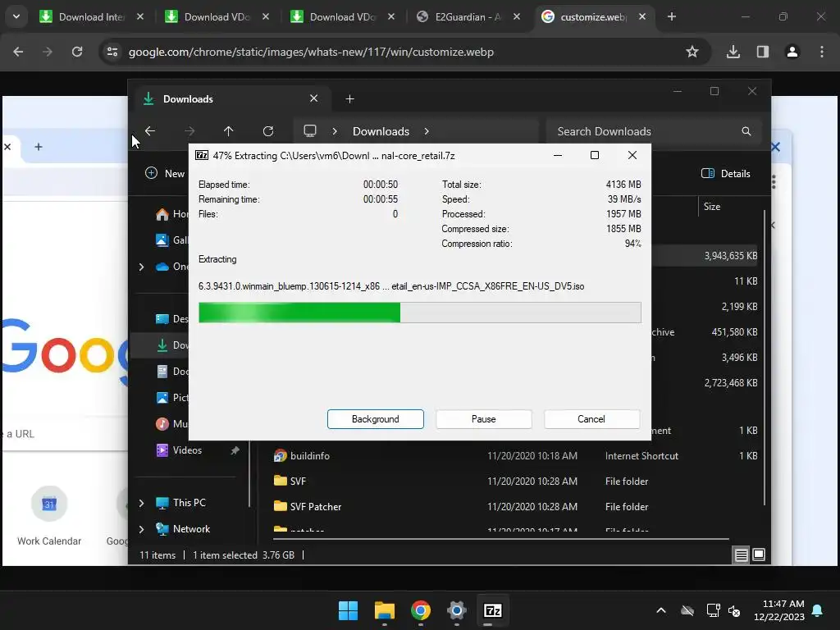Switch to E2Guardian tab in Chrome
Screen dimensions: 840x630
468,16
